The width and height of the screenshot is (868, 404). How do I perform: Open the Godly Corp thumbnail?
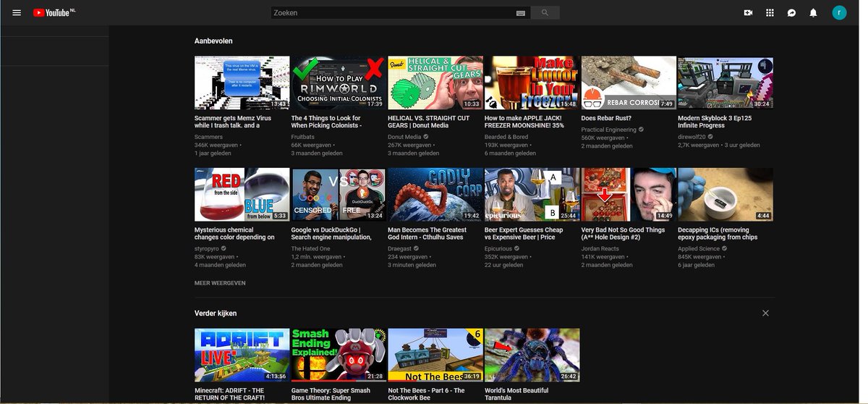[x=435, y=194]
